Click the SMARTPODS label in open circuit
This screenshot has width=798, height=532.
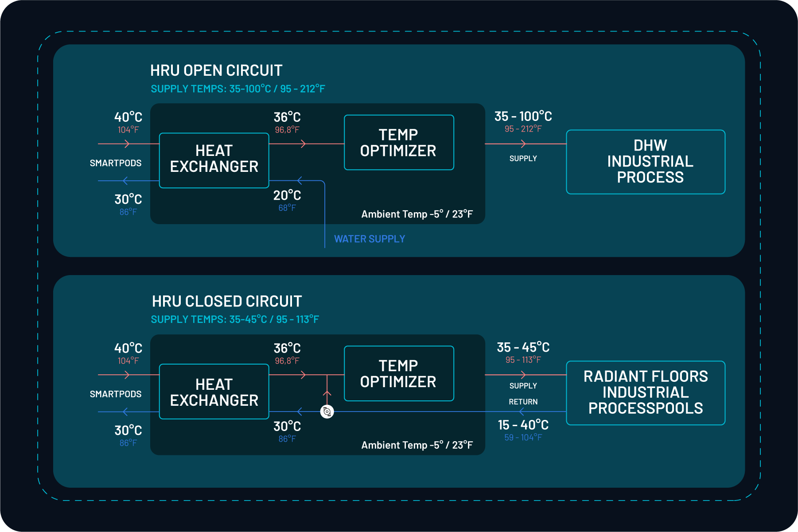(x=116, y=163)
